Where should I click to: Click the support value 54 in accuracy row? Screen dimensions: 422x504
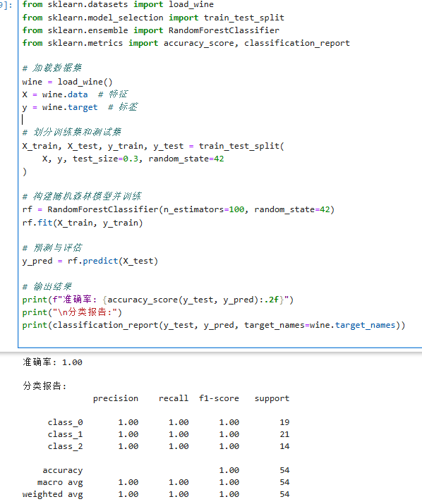pyautogui.click(x=284, y=471)
